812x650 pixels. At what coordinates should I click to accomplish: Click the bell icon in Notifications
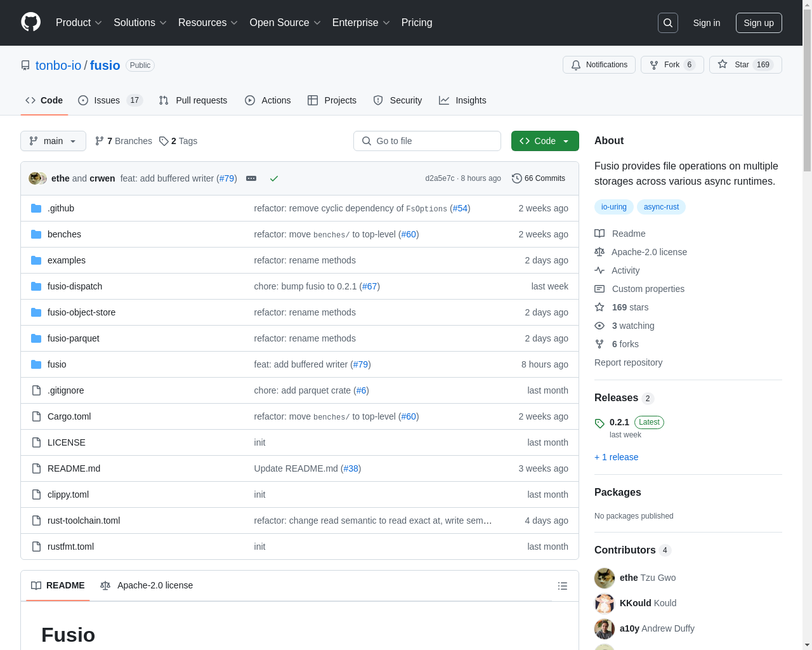[576, 65]
